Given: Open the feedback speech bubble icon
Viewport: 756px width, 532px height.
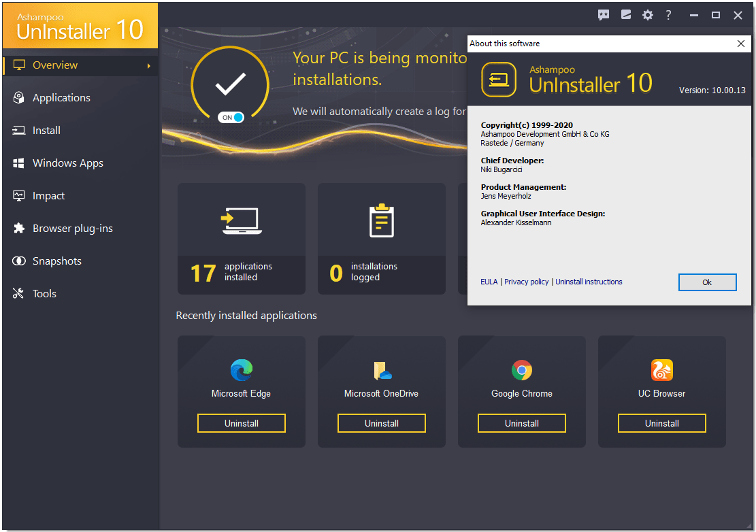Looking at the screenshot, I should (x=604, y=15).
